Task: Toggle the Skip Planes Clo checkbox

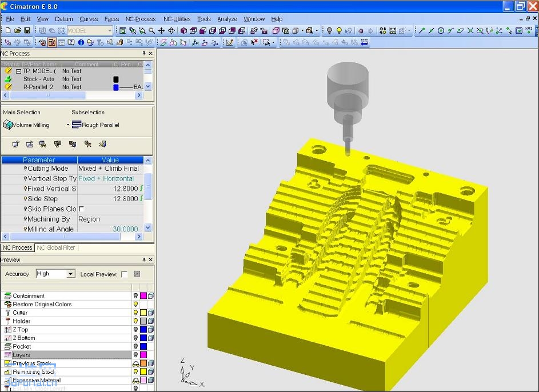Action: click(81, 209)
